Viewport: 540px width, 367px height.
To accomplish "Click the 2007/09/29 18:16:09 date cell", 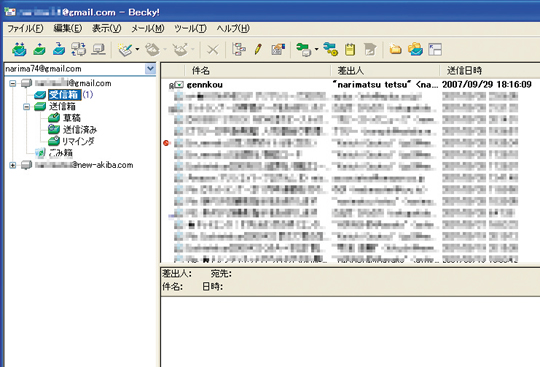I will click(487, 84).
